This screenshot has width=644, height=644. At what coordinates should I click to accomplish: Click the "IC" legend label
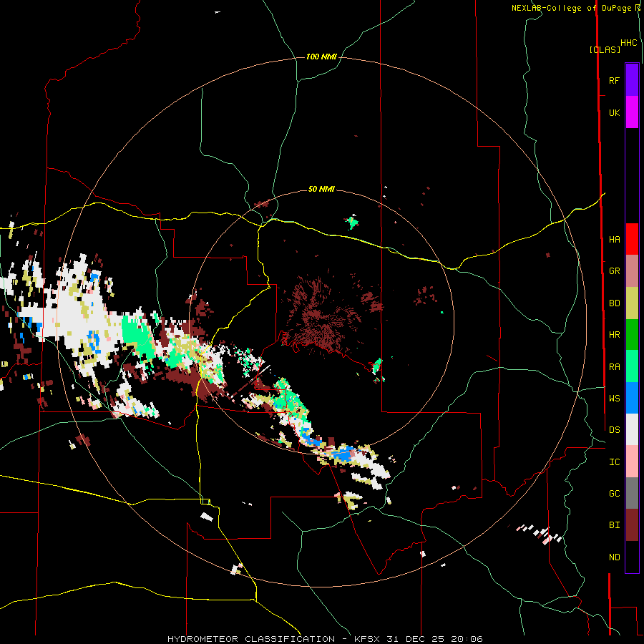[x=614, y=462]
